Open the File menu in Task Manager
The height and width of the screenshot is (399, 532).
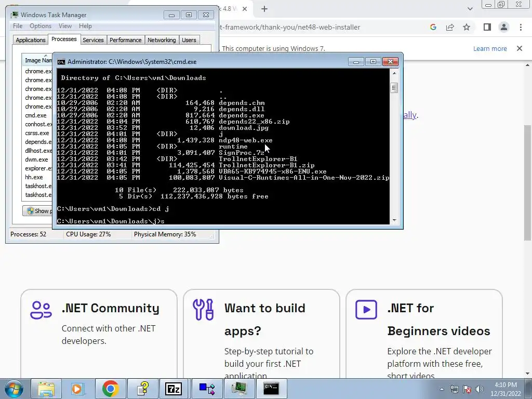[18, 26]
